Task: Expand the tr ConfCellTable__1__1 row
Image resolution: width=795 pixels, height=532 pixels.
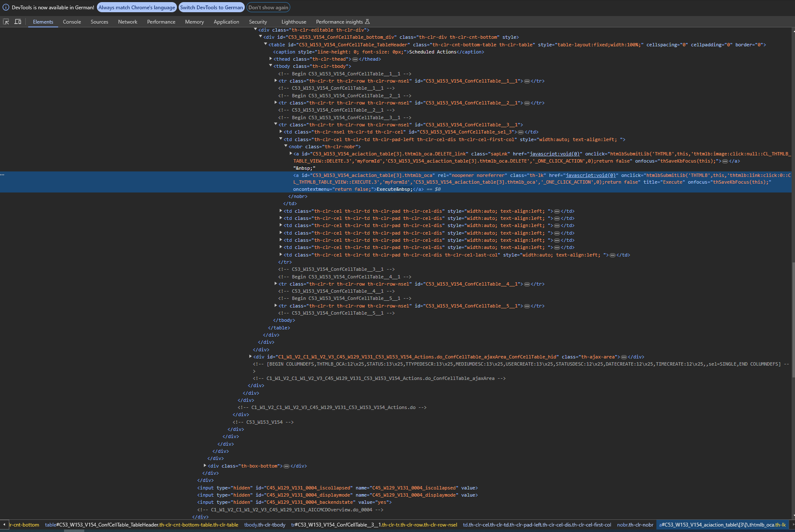Action: (276, 80)
